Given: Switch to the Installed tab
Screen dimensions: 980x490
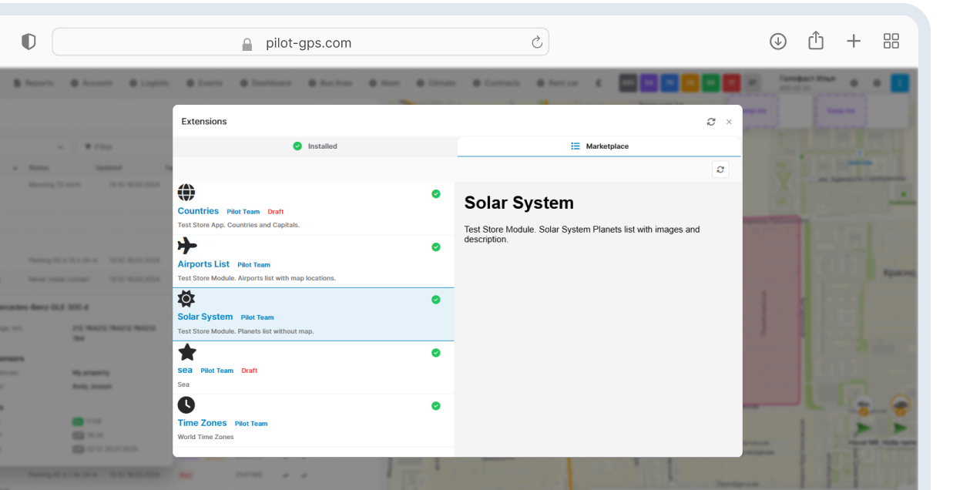Looking at the screenshot, I should click(315, 146).
